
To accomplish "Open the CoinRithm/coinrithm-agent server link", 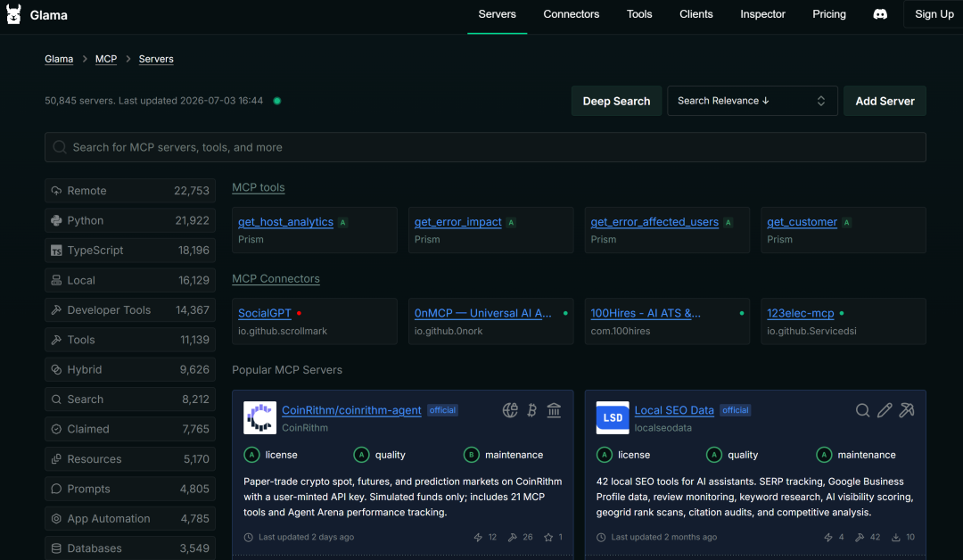I will [351, 410].
